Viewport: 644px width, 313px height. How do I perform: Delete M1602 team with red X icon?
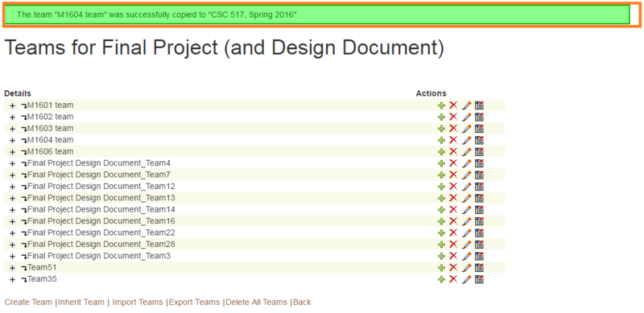(453, 117)
